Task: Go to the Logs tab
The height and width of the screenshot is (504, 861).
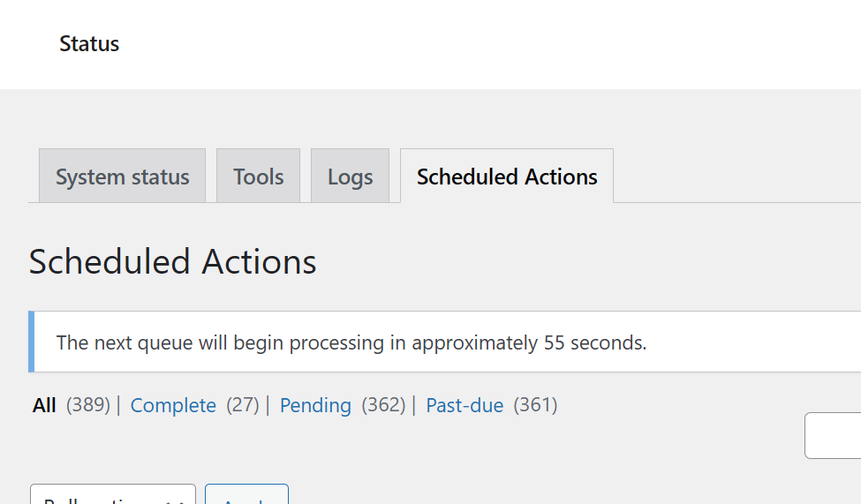Action: [350, 176]
